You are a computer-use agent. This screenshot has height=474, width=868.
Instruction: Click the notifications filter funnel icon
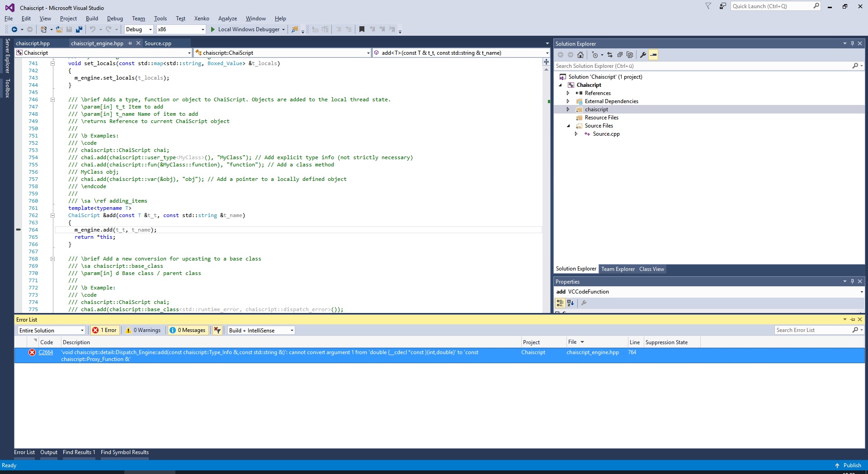(708, 6)
